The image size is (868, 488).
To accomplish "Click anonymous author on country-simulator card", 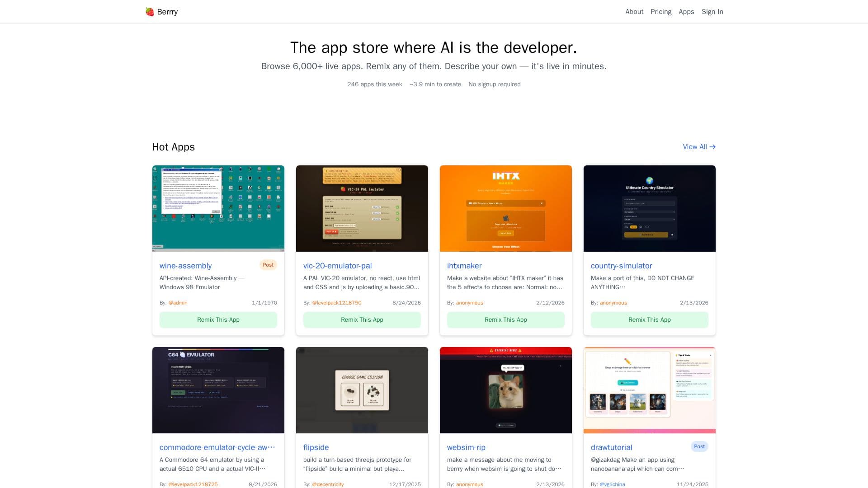I will coord(613,303).
